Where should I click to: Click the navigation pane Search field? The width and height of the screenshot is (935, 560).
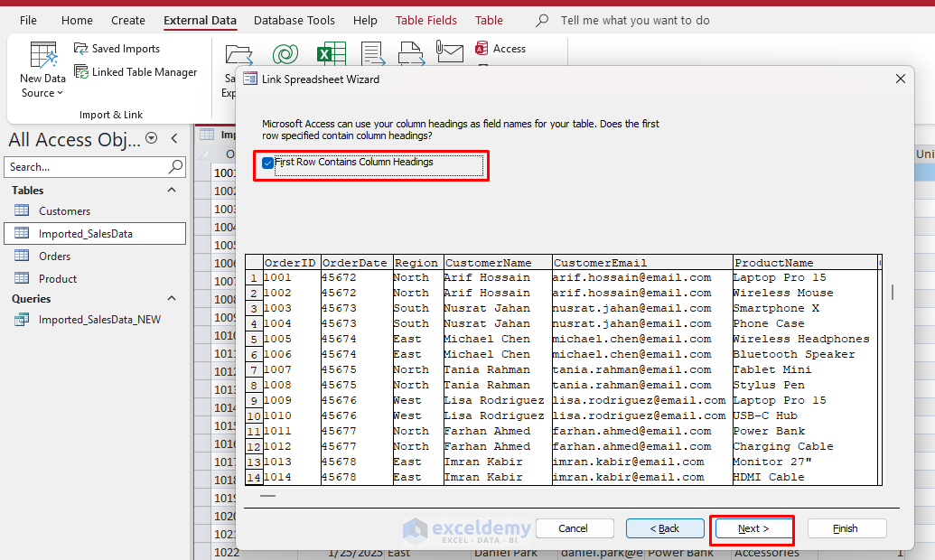pyautogui.click(x=95, y=167)
